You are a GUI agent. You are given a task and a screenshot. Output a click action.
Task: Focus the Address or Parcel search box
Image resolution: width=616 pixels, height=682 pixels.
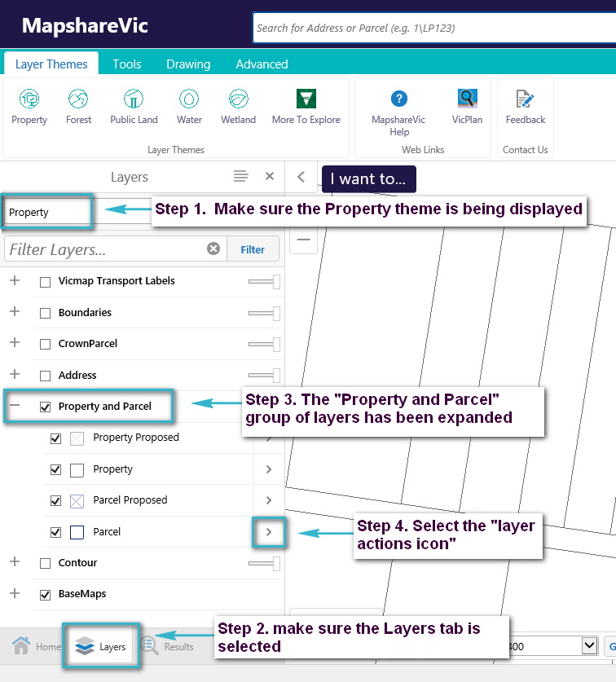pos(434,28)
